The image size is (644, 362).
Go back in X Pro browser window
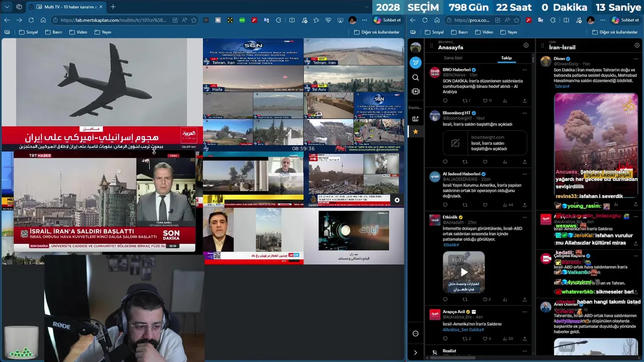[x=413, y=20]
